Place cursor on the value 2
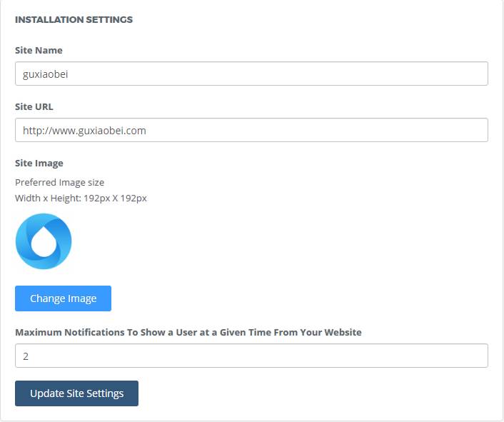The width and height of the screenshot is (504, 422). (26, 356)
